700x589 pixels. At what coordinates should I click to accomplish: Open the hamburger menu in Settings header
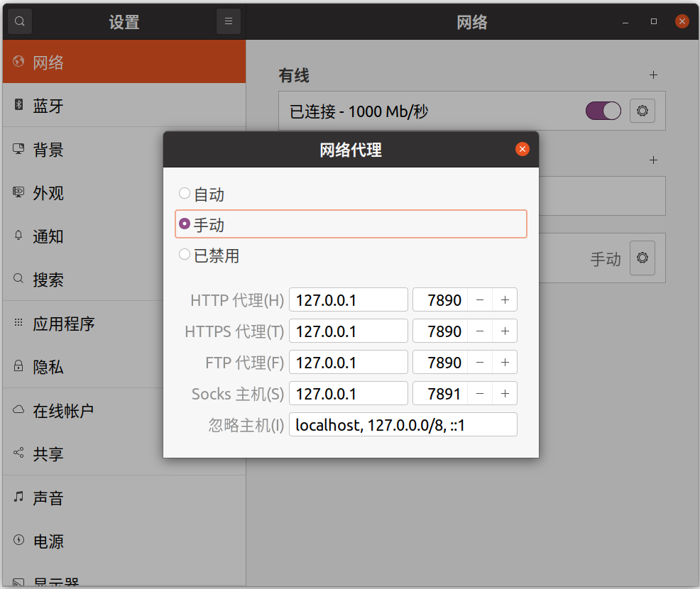[228, 21]
